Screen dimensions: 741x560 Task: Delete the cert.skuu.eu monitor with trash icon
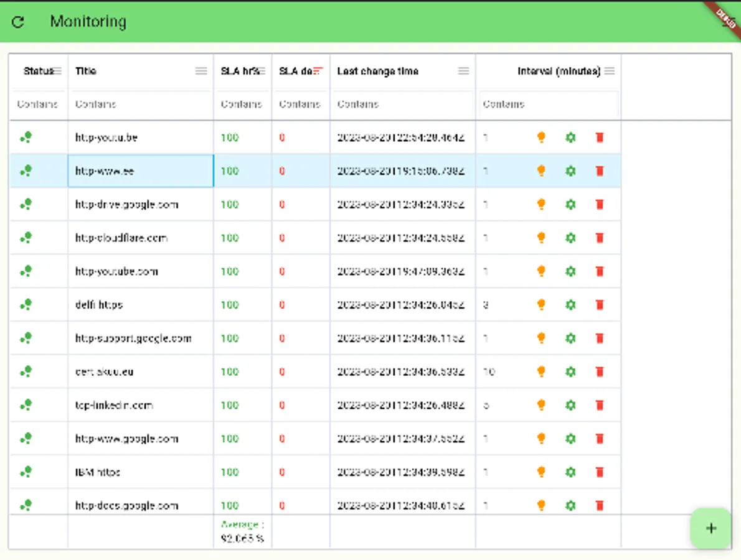pos(600,371)
